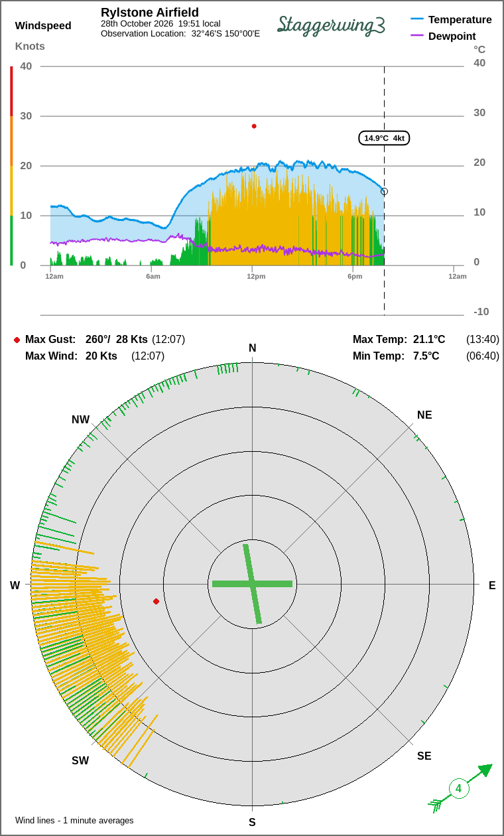This screenshot has width=504, height=836.
Task: Click the Temperature legend text
Action: 460,19
